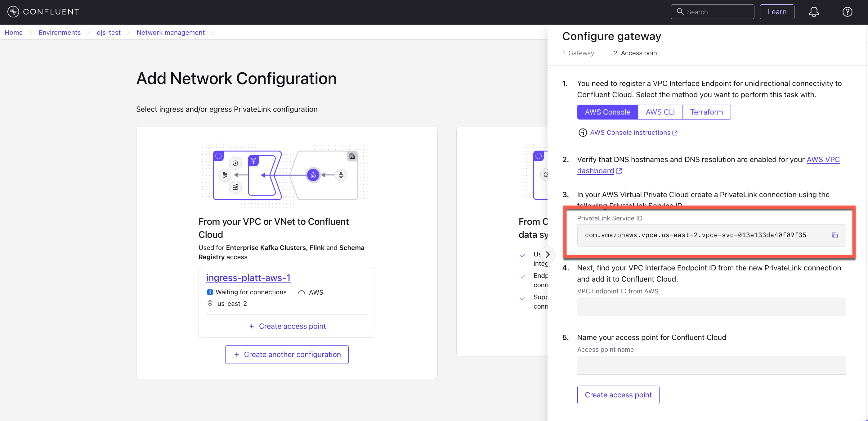Click the search magnifier icon
This screenshot has height=421, width=868.
680,12
